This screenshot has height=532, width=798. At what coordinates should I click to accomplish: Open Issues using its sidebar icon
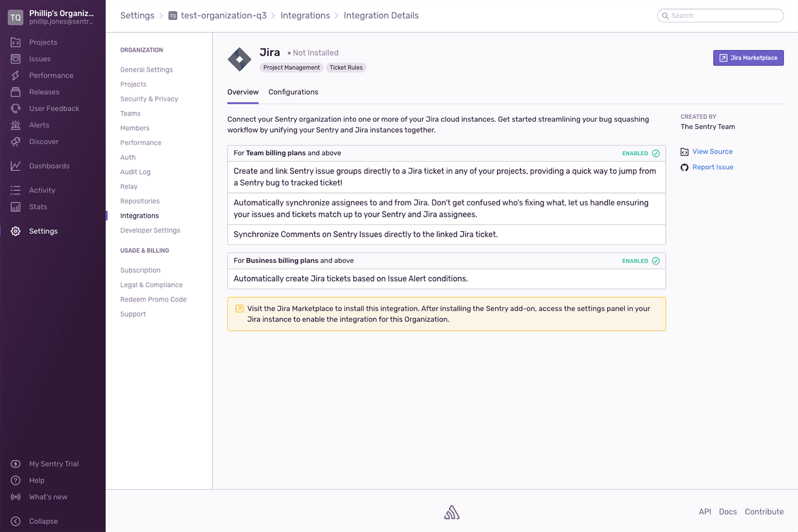pos(15,58)
